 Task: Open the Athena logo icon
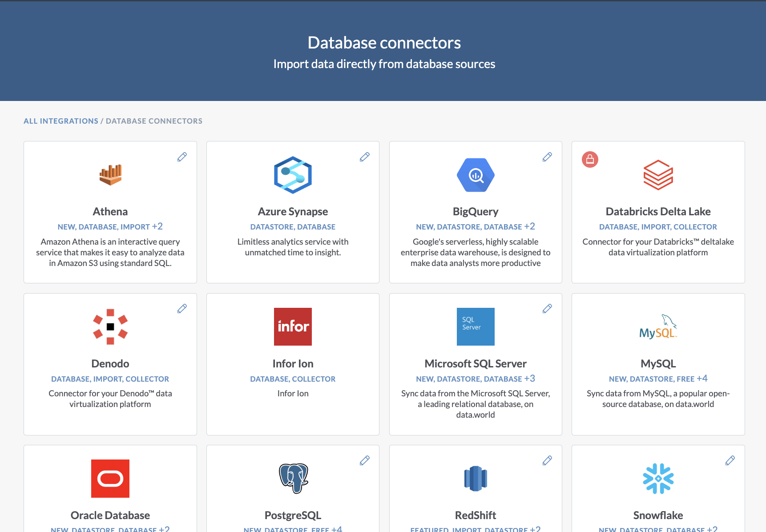tap(110, 175)
